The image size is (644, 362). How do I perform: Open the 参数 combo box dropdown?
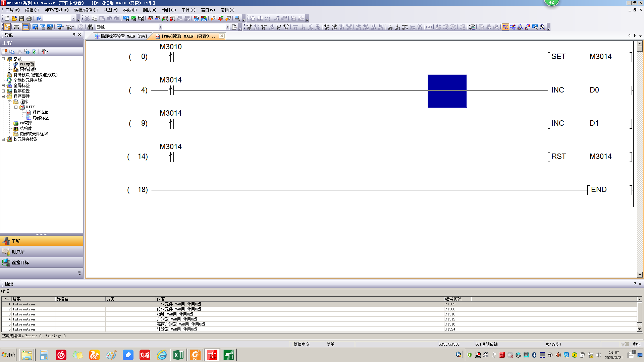pyautogui.click(x=160, y=27)
